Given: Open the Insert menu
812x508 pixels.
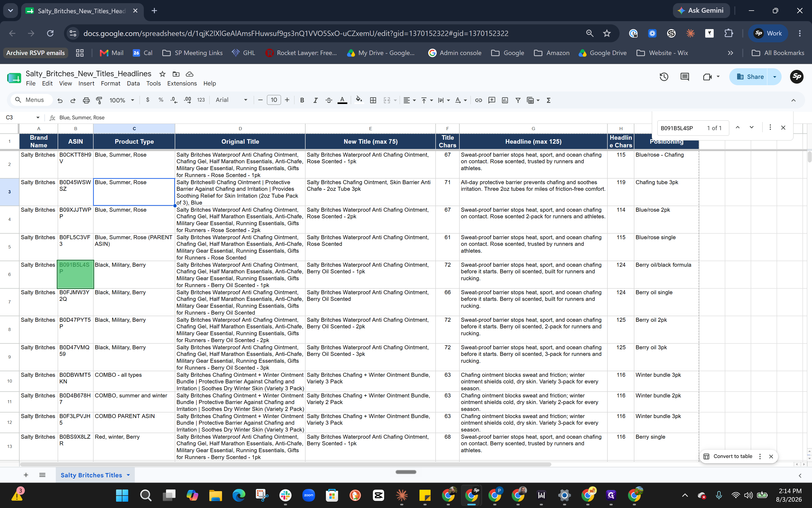Looking at the screenshot, I should coord(86,83).
